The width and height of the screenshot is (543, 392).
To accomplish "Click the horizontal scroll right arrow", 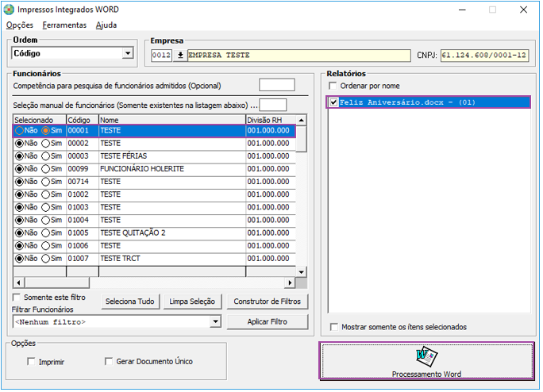I will [x=291, y=284].
